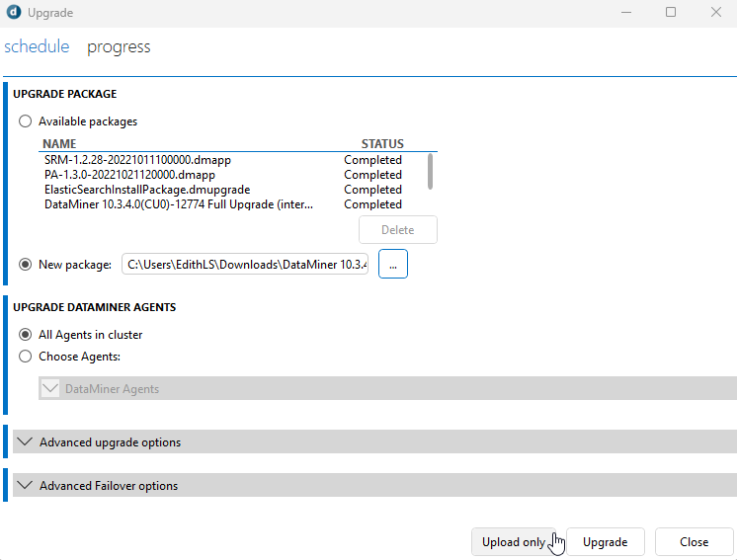The height and width of the screenshot is (560, 737).
Task: Expand Advanced upgrade options section
Action: click(x=26, y=442)
